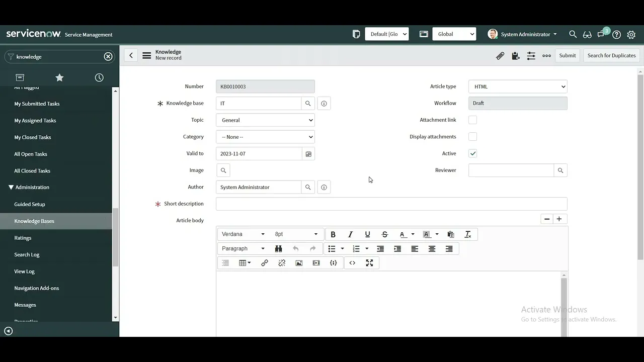Screen dimensions: 644x362
Task: Open History clock tab in navigator
Action: tap(99, 77)
